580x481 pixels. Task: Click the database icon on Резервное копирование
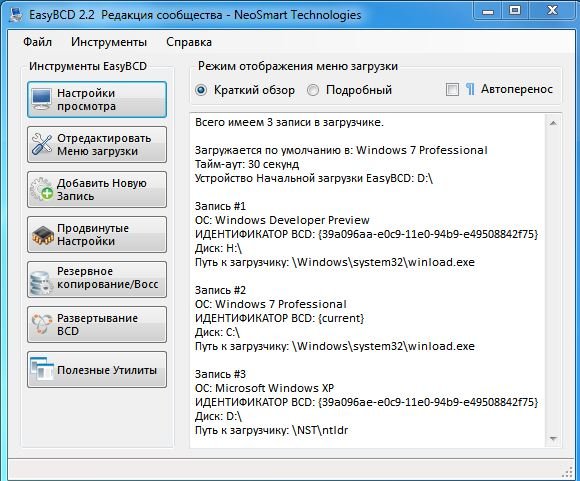pyautogui.click(x=41, y=283)
